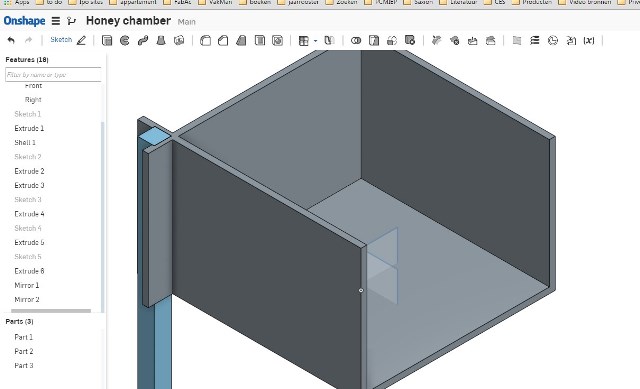
Task: Select the Boolean tool
Action: point(356,40)
